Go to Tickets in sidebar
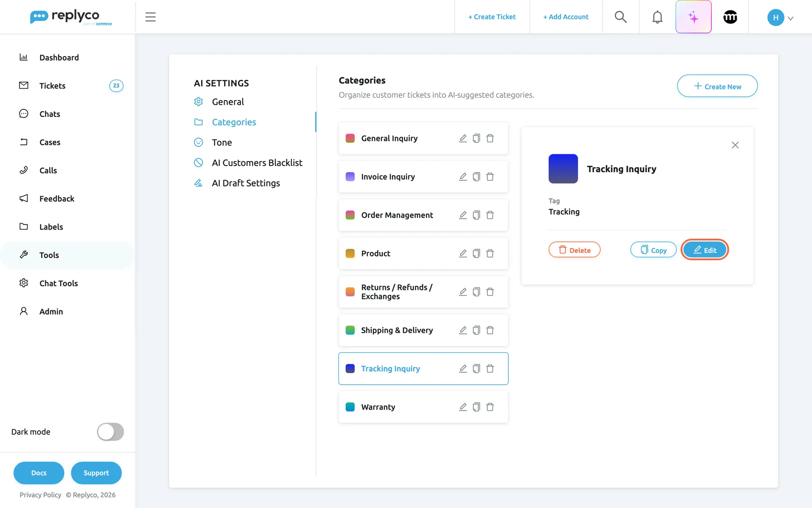Screen dimensions: 812x508 point(52,86)
